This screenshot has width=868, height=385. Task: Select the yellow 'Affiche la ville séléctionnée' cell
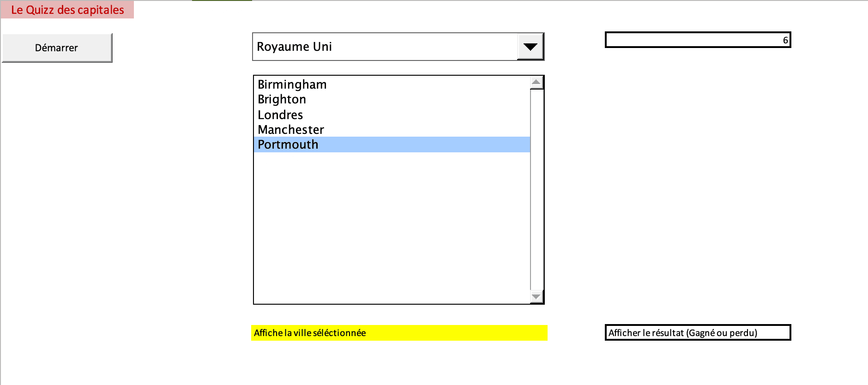399,333
